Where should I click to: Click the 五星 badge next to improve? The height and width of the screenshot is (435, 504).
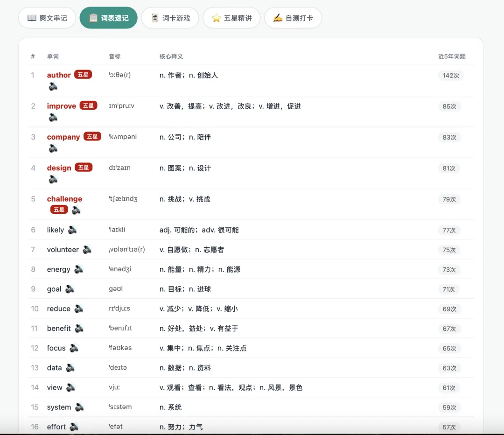[88, 105]
